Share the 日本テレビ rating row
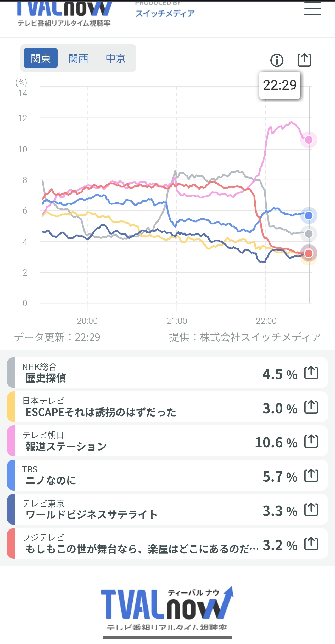The image size is (335, 644). tap(311, 407)
